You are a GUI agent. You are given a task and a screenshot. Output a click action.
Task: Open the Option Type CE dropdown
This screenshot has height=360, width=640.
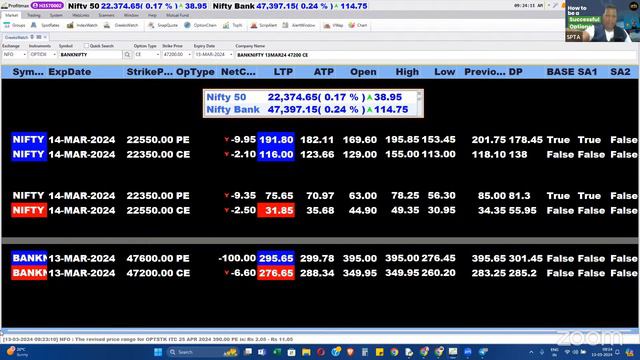pos(147,54)
